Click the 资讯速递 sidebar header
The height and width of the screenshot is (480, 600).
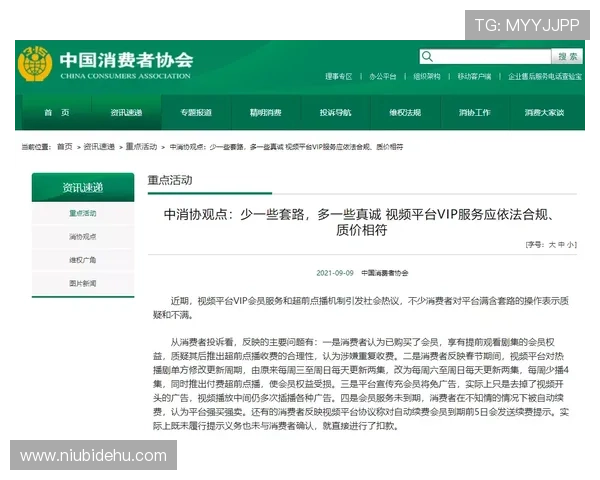pos(83,188)
